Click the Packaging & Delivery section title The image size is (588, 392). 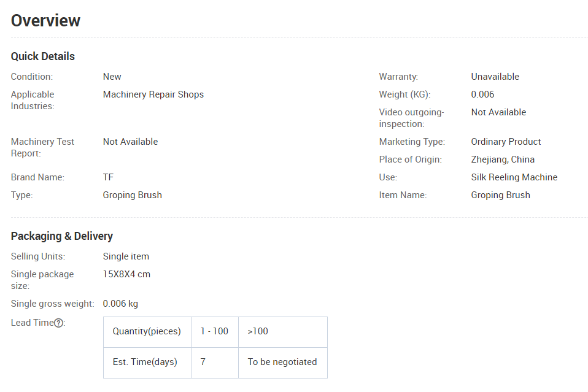[62, 236]
